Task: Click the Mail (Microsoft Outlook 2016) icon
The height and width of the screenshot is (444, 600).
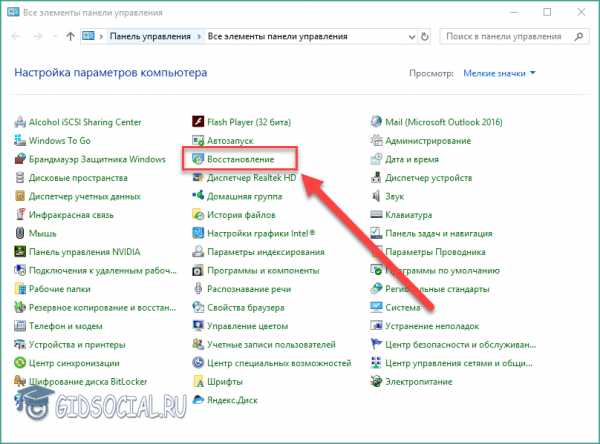Action: pyautogui.click(x=376, y=122)
